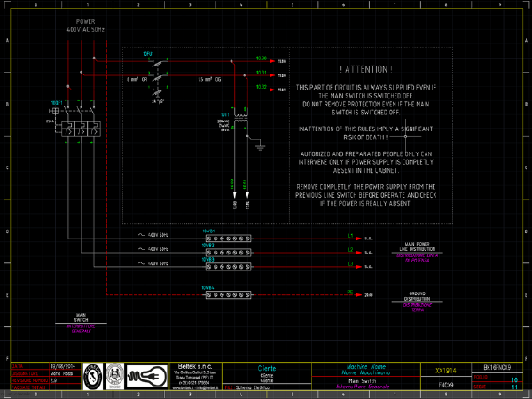
Task: Click the round crest logo beside Italy logo
Action: click(x=114, y=376)
